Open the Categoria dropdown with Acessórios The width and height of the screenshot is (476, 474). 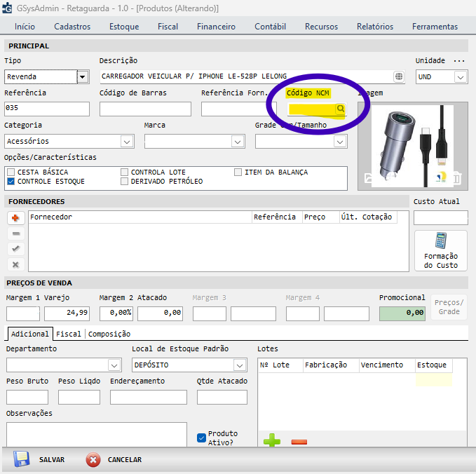click(x=126, y=142)
